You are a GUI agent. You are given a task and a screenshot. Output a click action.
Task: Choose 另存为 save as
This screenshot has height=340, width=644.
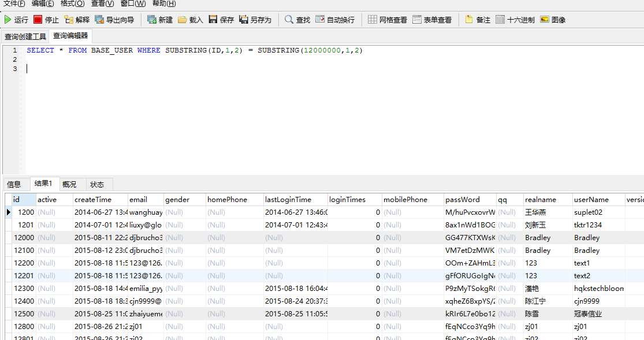coord(255,20)
